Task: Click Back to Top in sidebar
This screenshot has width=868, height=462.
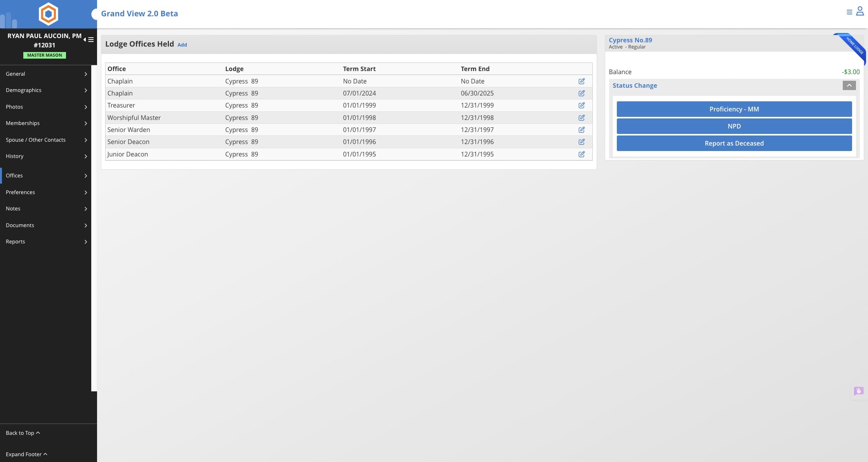Action: tap(23, 433)
